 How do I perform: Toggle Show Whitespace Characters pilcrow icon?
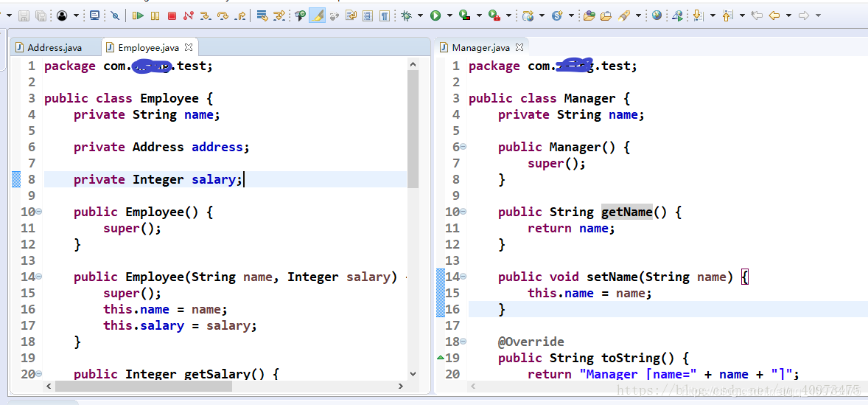(x=385, y=16)
